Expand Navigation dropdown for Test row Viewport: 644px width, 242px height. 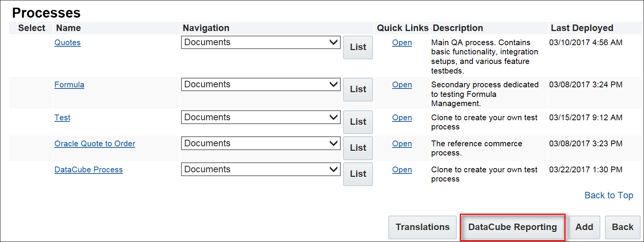pos(260,118)
